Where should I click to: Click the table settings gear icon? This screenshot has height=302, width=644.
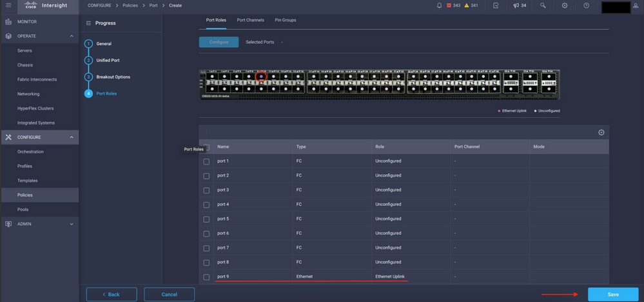(x=601, y=132)
